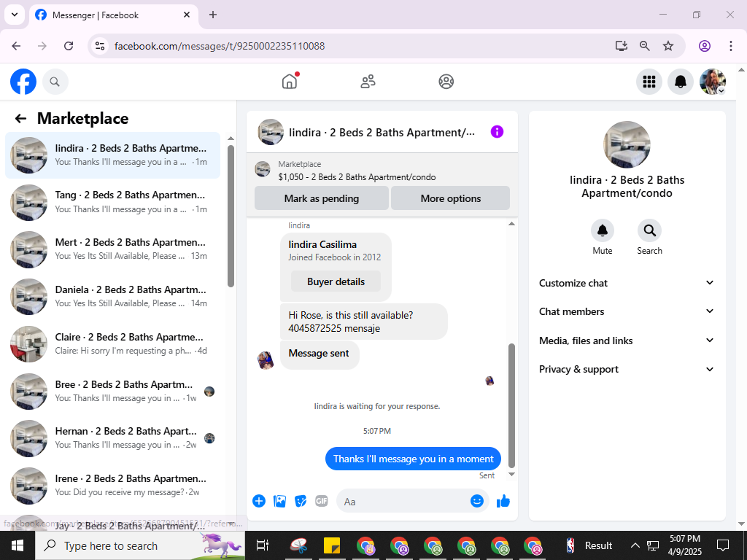Open notifications bell in top bar

681,82
